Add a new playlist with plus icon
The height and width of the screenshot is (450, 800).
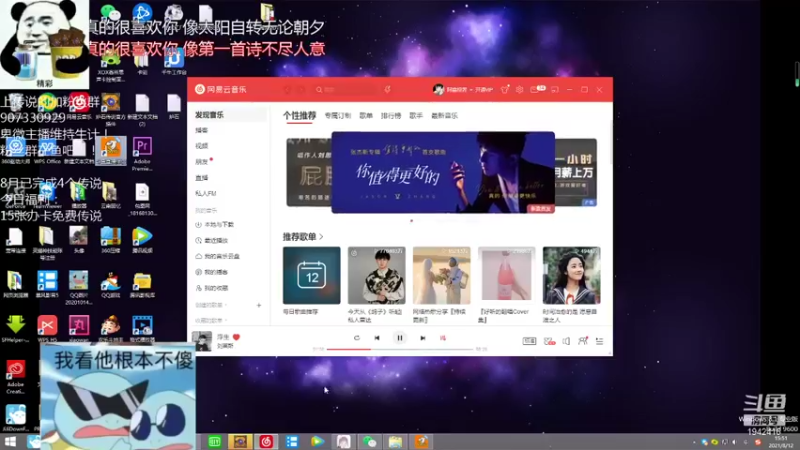coord(259,305)
